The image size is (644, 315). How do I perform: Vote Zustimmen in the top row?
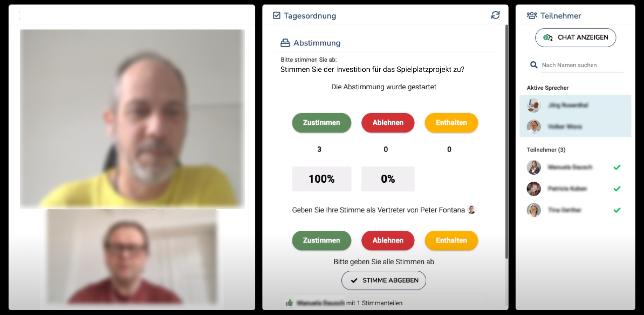point(322,123)
